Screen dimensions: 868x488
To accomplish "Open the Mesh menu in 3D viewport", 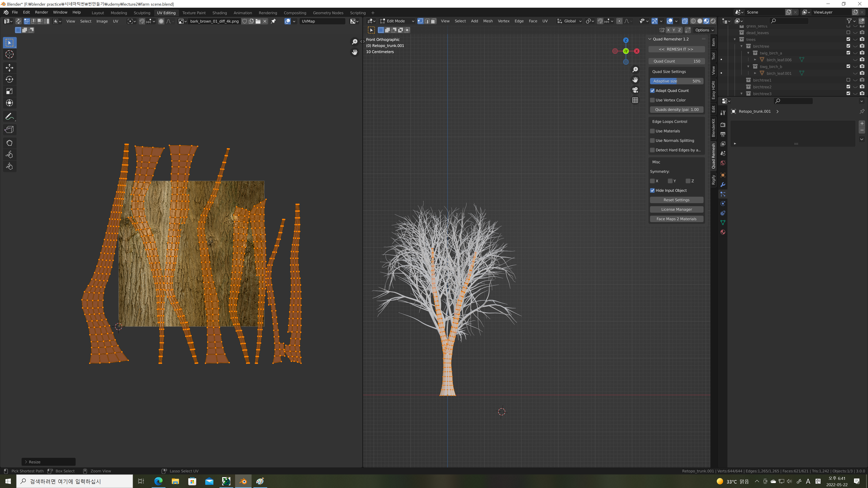I will pyautogui.click(x=488, y=21).
